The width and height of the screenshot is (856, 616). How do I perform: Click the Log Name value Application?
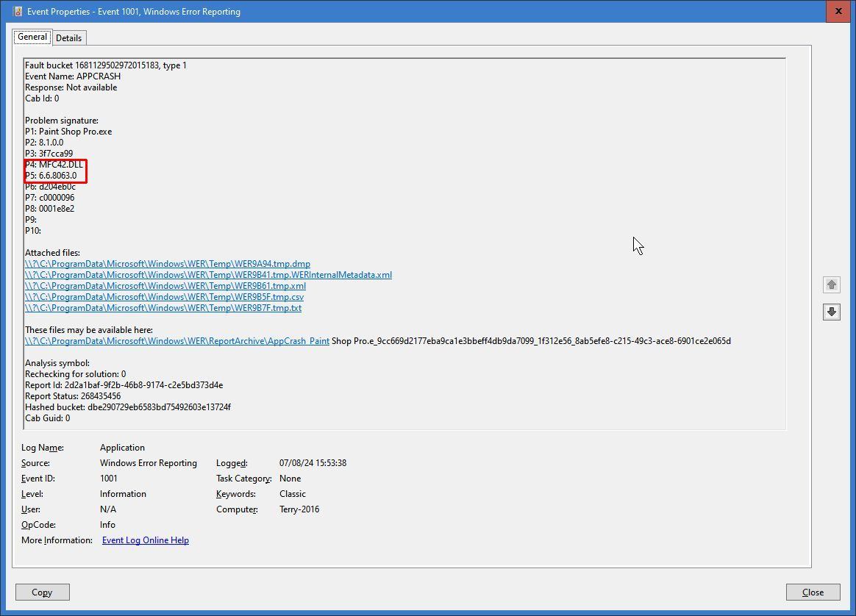click(122, 448)
